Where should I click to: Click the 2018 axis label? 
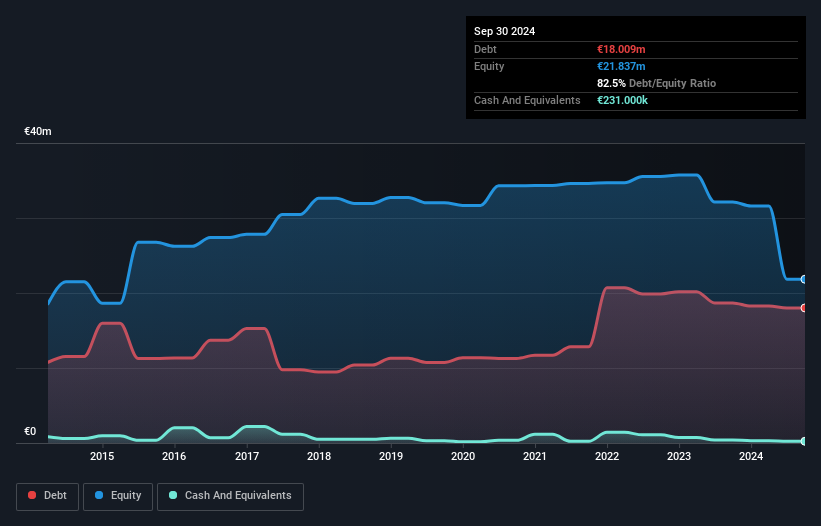pyautogui.click(x=319, y=456)
